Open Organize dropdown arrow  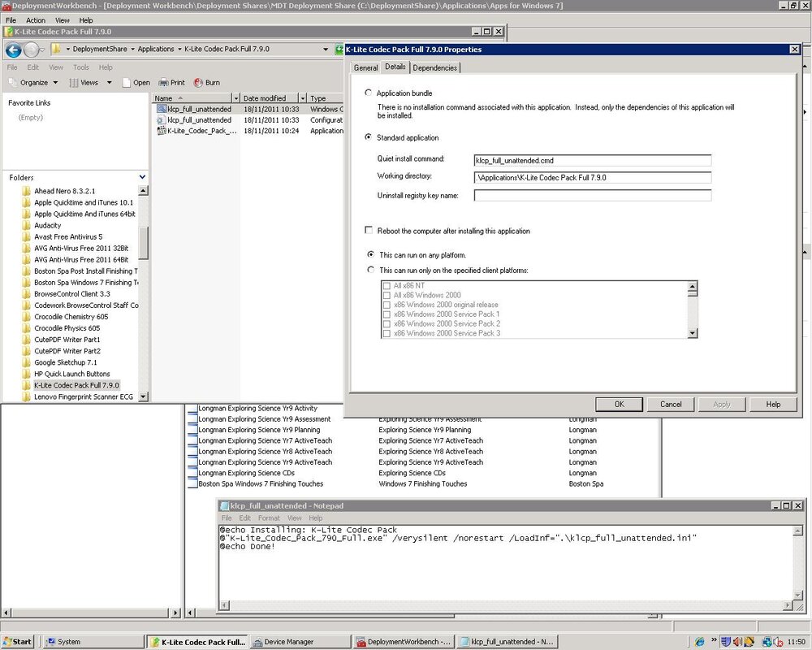tap(55, 83)
